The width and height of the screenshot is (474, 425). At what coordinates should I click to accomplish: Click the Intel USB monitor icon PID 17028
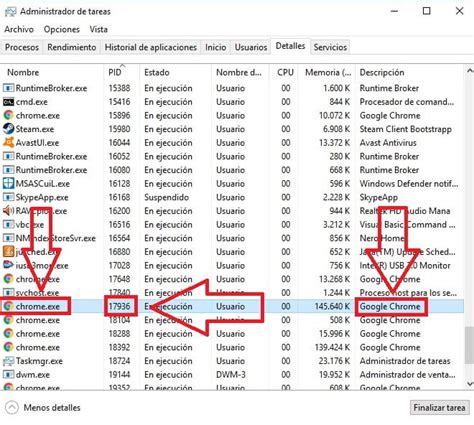[8, 266]
